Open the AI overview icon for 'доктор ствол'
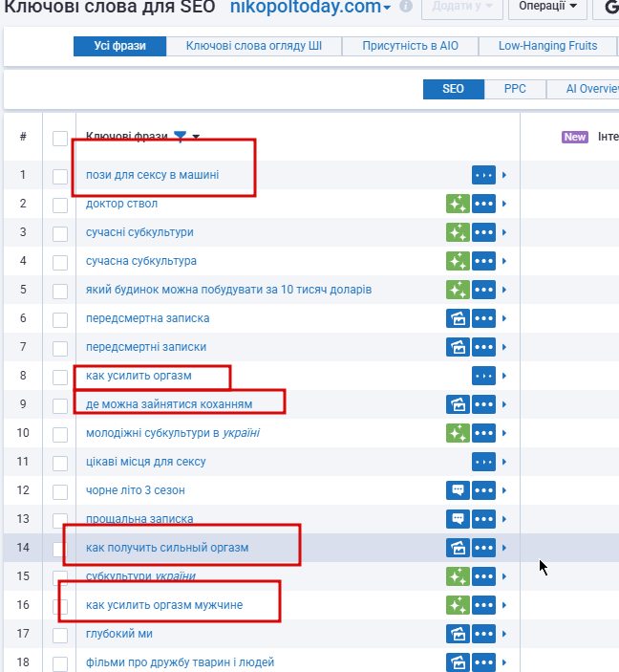Viewport: 619px width, 672px height. pos(458,204)
